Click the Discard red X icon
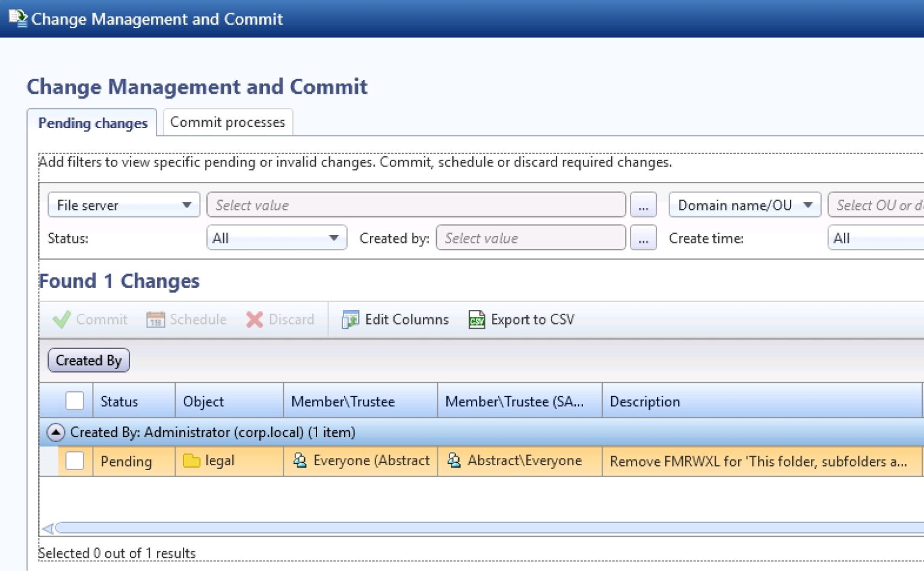This screenshot has height=571, width=924. click(253, 319)
